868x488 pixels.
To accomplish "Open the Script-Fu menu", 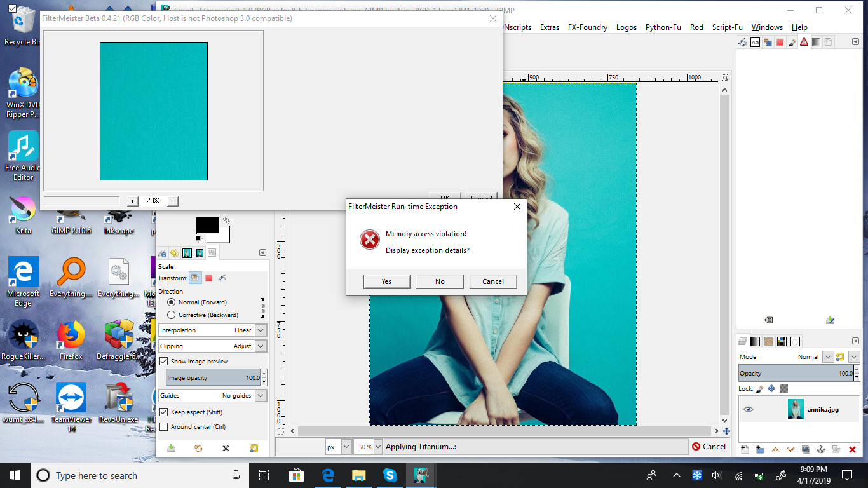I will (x=727, y=27).
